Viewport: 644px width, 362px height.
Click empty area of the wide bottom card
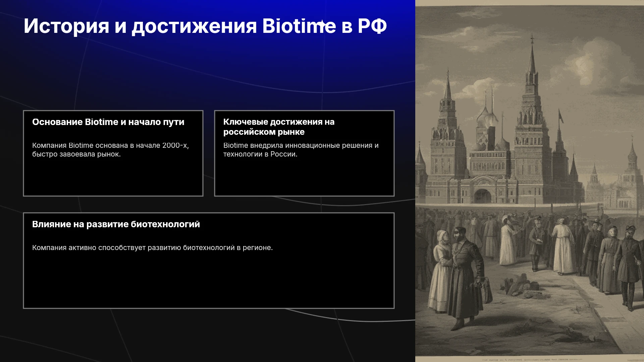click(209, 282)
